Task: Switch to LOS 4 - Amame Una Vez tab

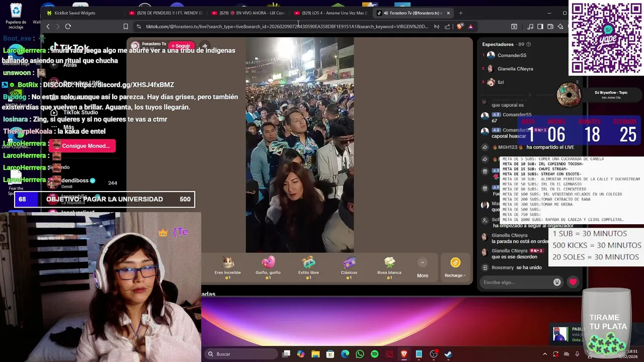Action: pyautogui.click(x=330, y=13)
